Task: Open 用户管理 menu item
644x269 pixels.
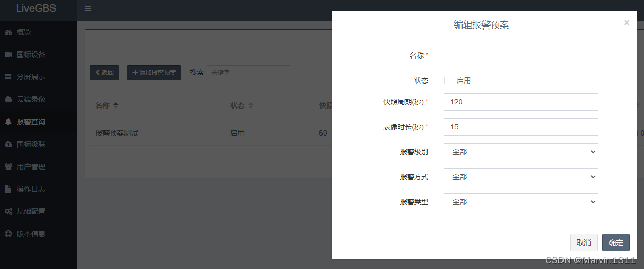Action: (x=38, y=167)
